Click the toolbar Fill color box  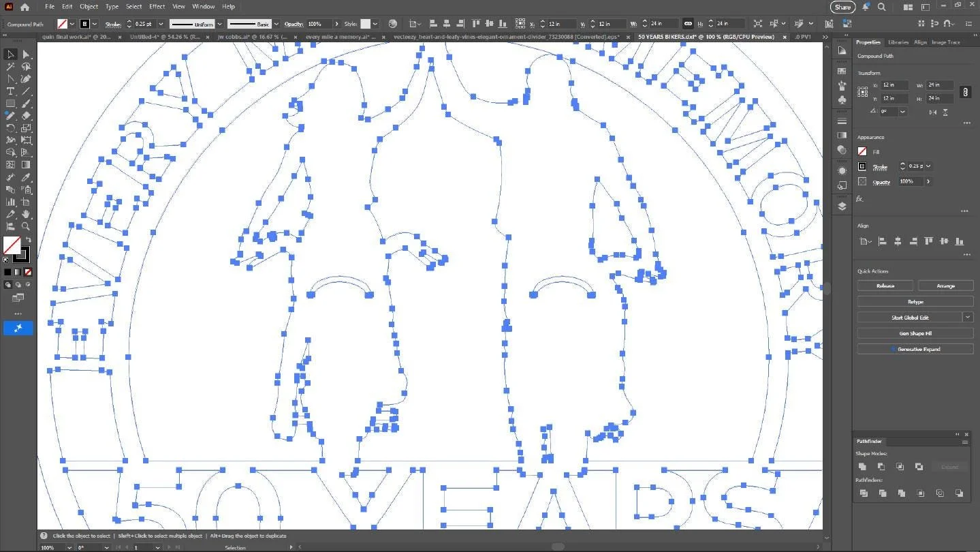pos(12,245)
